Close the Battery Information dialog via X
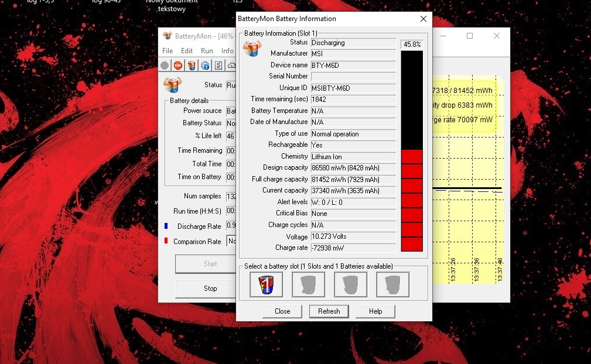The image size is (591, 364). (423, 19)
